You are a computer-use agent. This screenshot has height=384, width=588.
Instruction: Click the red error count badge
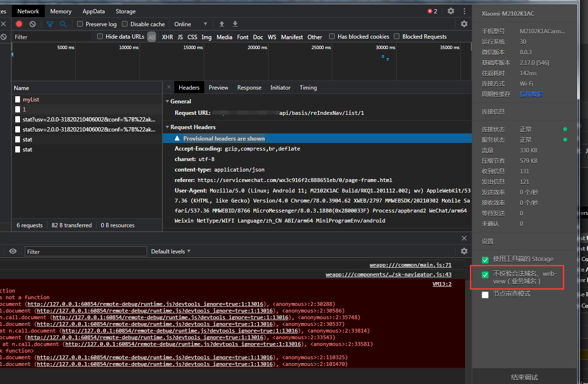432,11
